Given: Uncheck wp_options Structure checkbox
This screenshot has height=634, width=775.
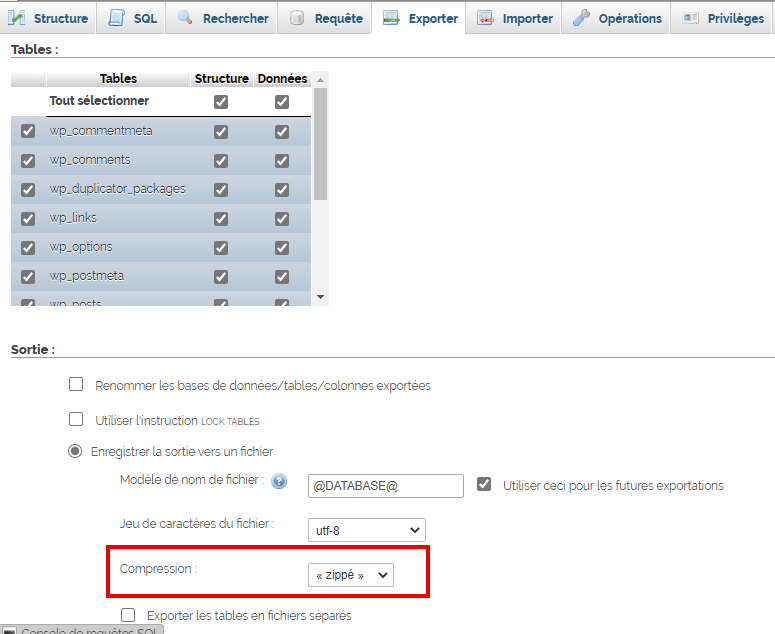Looking at the screenshot, I should [221, 248].
